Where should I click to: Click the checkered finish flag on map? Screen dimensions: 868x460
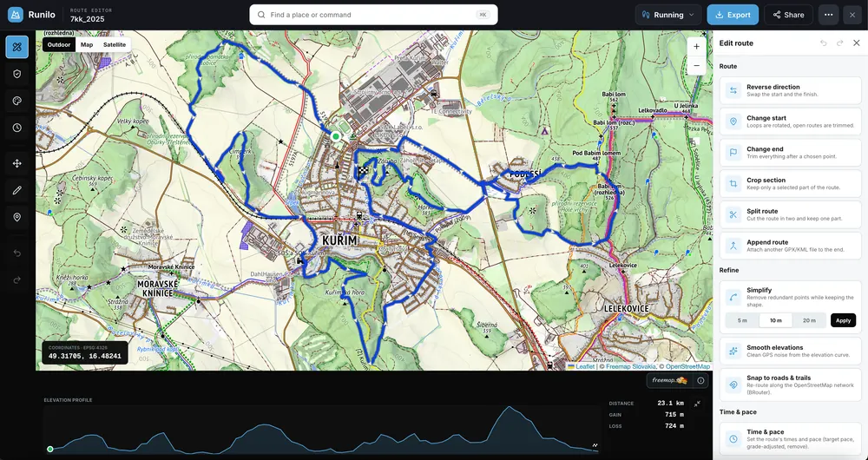363,170
